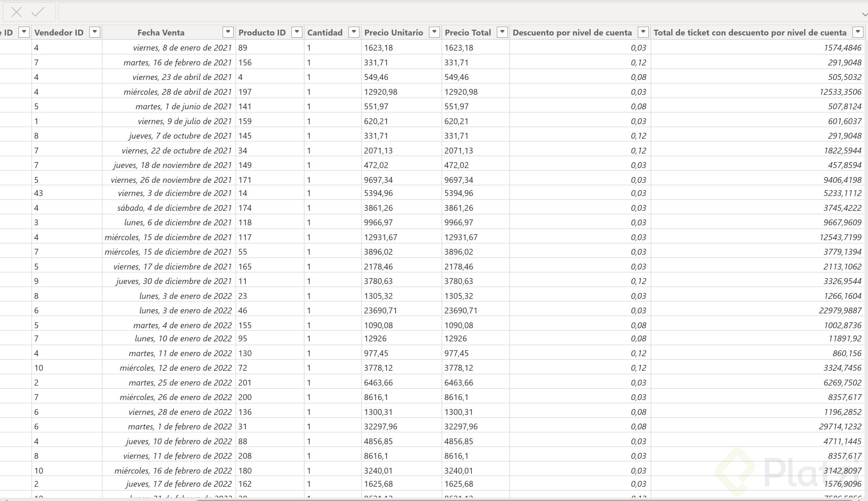Select the Precio Total column header
Viewport: 868px width, 501px height.
click(x=467, y=33)
